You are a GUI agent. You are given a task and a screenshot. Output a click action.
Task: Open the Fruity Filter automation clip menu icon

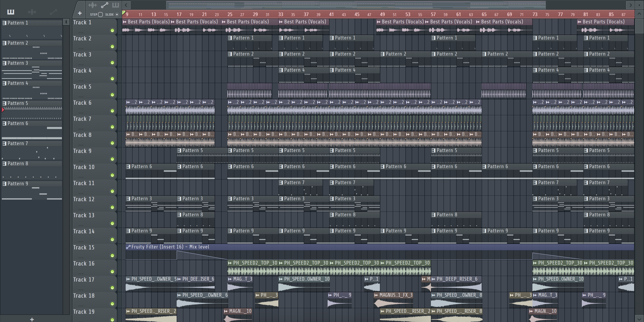[x=128, y=247]
